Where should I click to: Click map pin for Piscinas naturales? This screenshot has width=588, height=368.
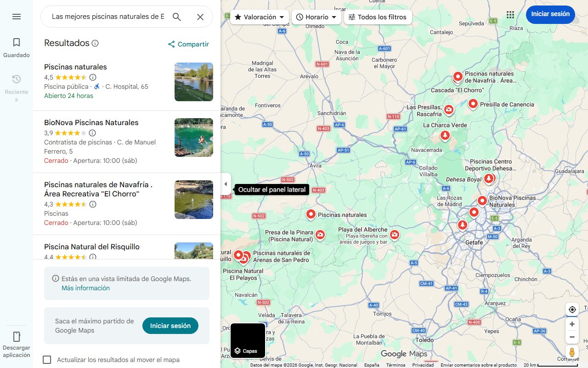click(311, 214)
